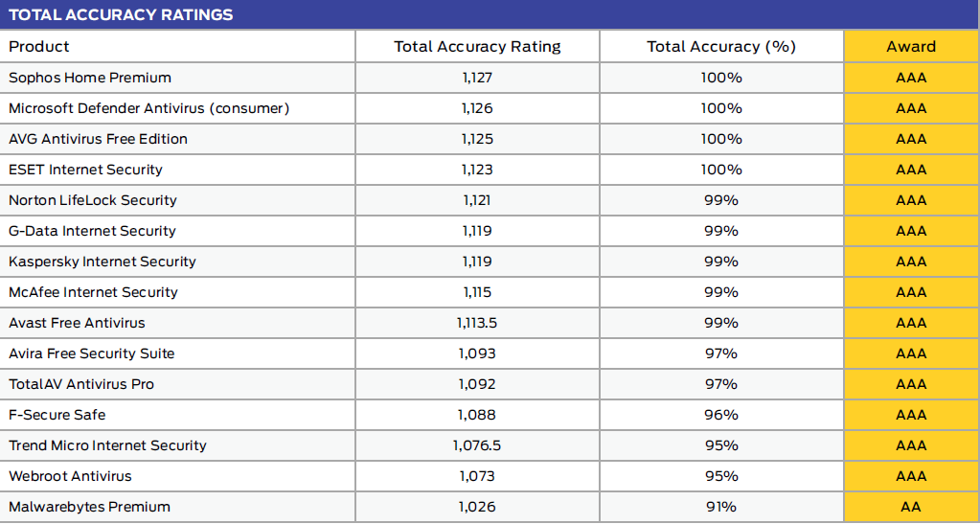Select Microsoft Defender Antivirus (consumer) row label

coord(148,108)
